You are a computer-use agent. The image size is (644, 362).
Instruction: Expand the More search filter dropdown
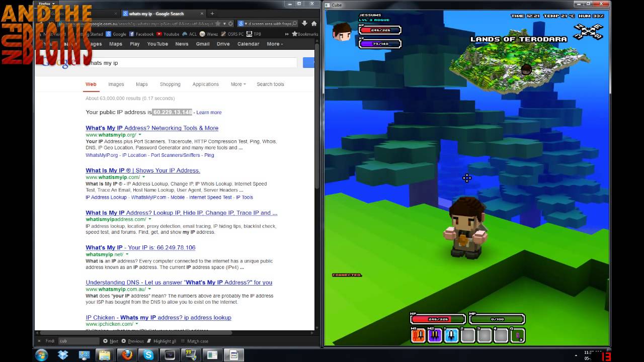[238, 84]
